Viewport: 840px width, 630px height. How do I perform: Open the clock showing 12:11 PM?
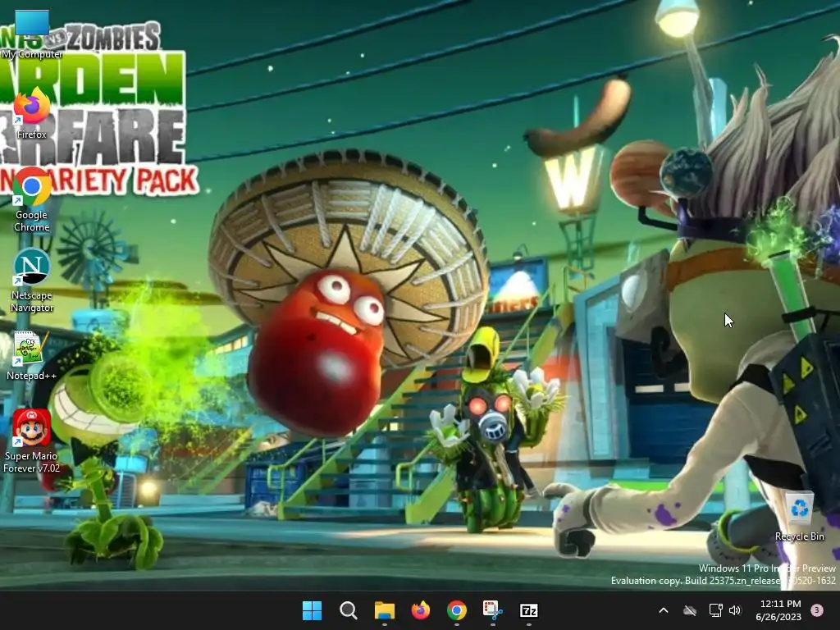point(778,610)
